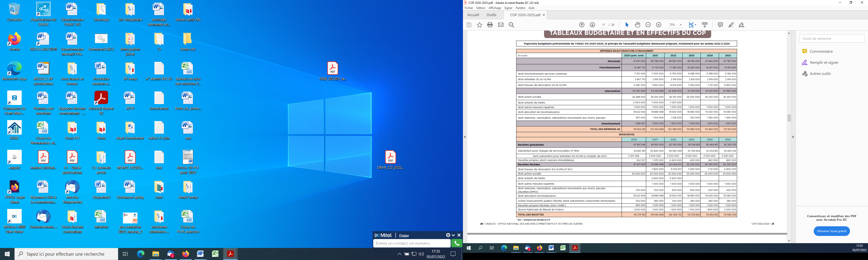Click the Outils de recherche search field
This screenshot has width=868, height=260.
point(831,39)
